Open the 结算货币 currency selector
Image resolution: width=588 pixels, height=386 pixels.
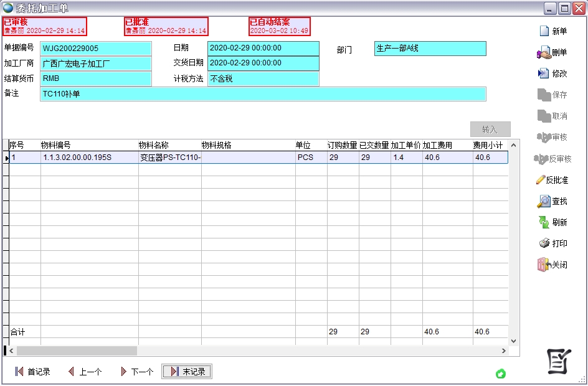96,79
